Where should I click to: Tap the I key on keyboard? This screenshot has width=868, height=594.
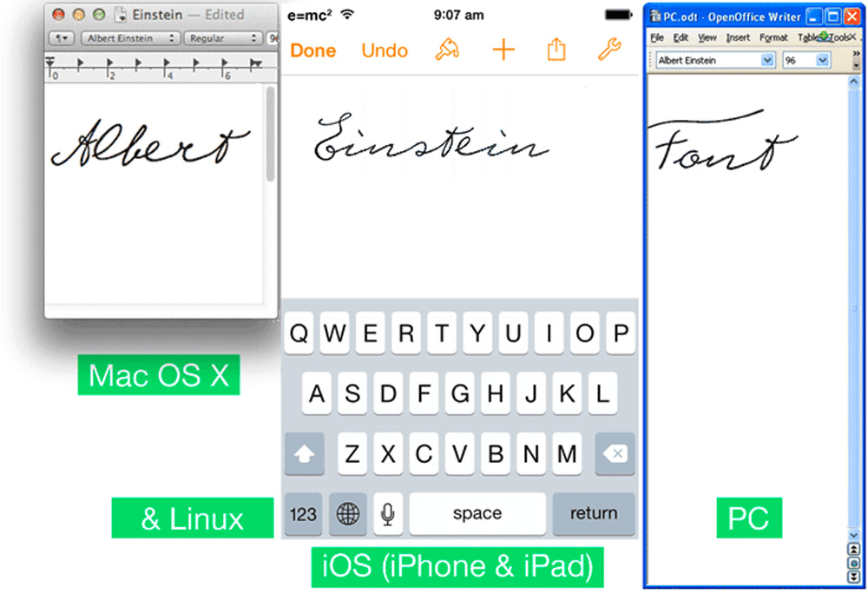(x=549, y=333)
